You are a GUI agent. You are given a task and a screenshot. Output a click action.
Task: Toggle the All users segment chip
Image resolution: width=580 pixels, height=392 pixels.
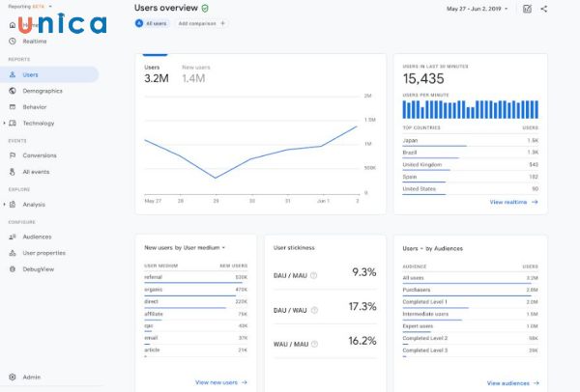point(150,22)
